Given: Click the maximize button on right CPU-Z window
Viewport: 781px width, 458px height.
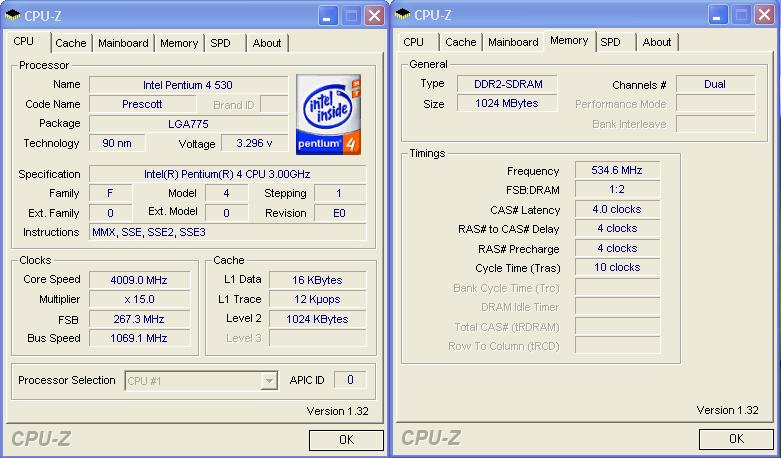Looking at the screenshot, I should point(741,16).
